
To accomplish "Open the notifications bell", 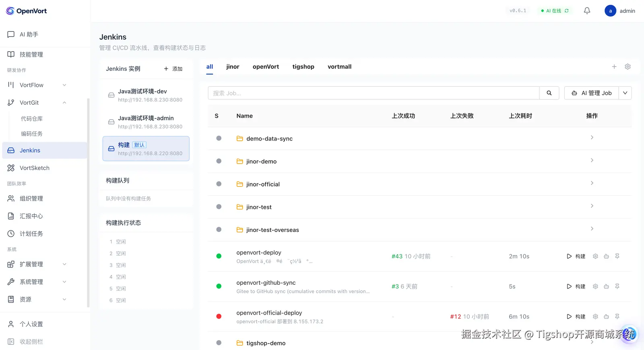I will pos(587,11).
